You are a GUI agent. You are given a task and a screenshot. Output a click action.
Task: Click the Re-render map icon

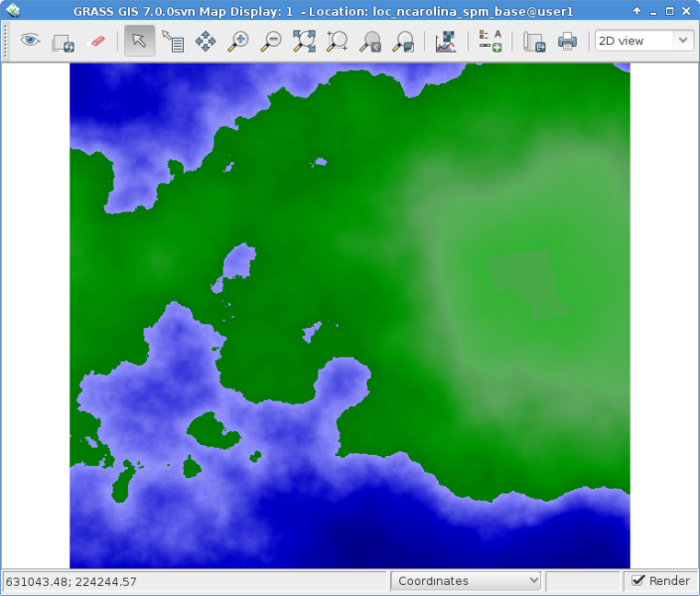64,41
